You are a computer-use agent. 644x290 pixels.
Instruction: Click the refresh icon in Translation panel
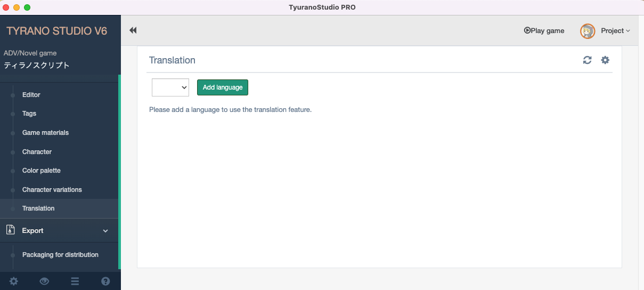pyautogui.click(x=587, y=60)
